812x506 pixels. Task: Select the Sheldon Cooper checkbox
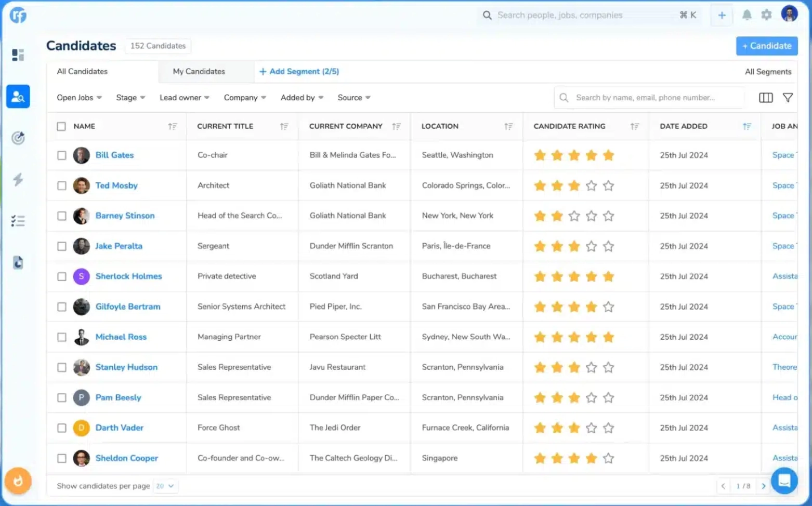pos(61,458)
